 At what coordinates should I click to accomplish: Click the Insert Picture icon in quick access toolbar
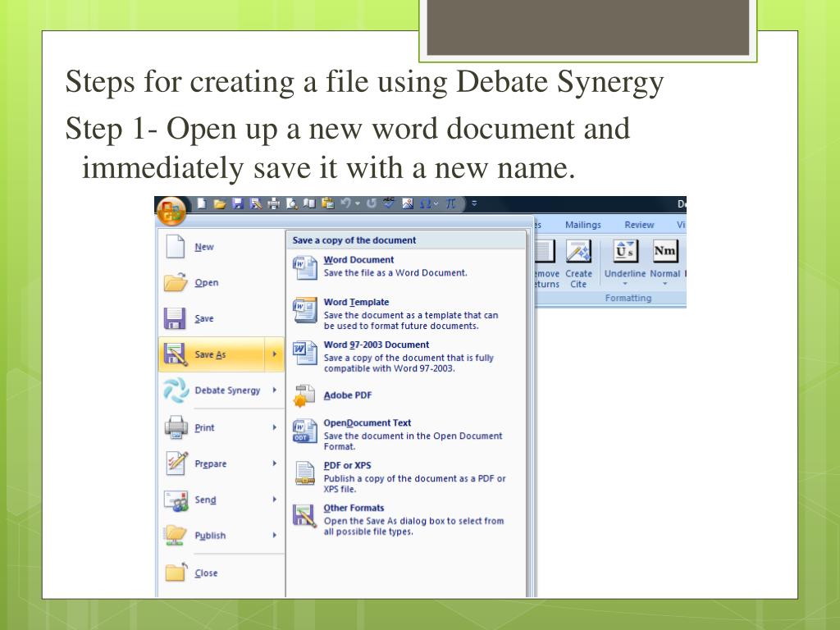(x=408, y=203)
